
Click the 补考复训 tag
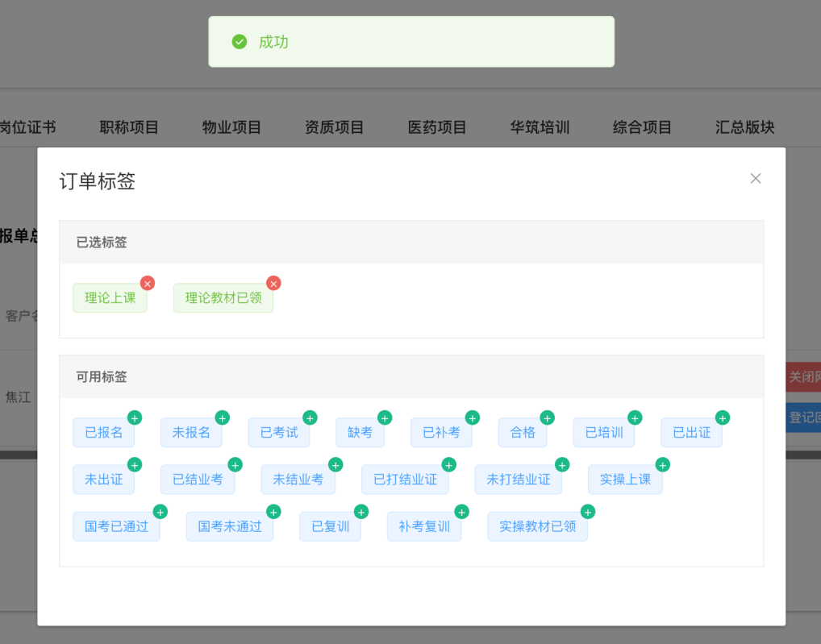(424, 526)
